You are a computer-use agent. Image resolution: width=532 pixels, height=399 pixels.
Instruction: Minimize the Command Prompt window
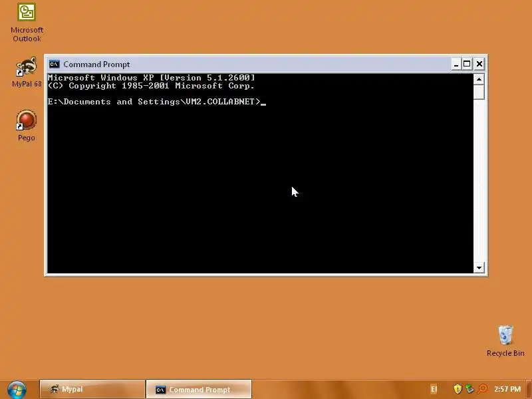456,64
